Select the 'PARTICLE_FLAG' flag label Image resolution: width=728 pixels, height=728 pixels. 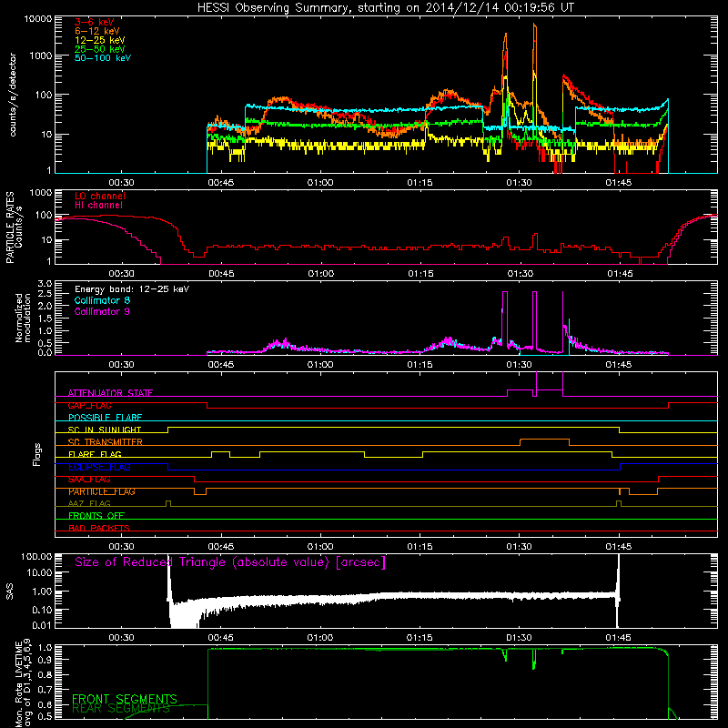tap(102, 491)
